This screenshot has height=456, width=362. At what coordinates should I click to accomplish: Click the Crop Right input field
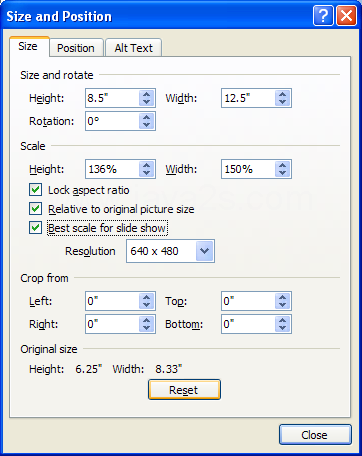[112, 324]
